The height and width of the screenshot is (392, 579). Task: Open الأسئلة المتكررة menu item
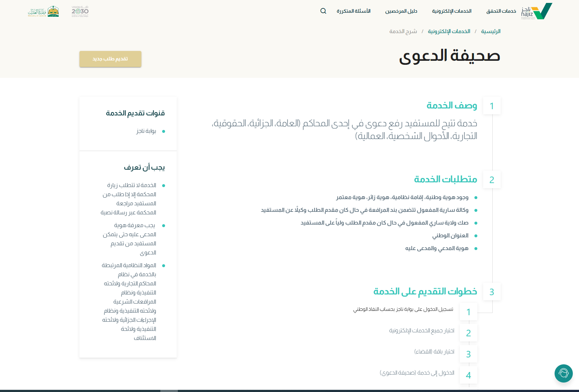coord(353,11)
